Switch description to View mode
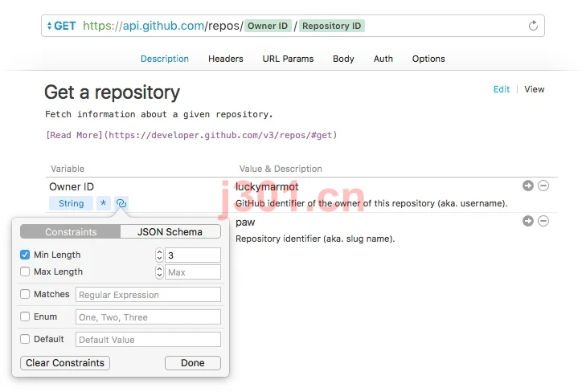 pyautogui.click(x=534, y=89)
